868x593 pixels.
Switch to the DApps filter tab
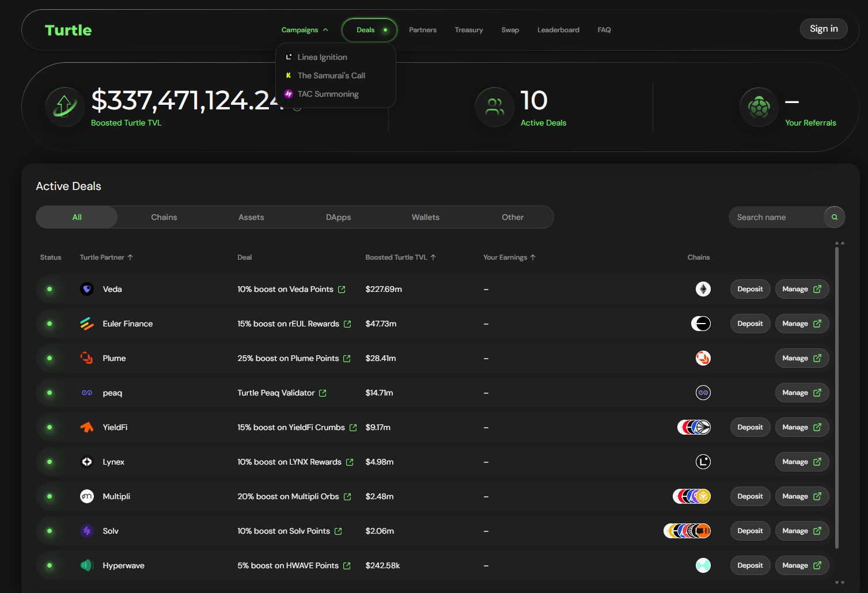tap(338, 217)
